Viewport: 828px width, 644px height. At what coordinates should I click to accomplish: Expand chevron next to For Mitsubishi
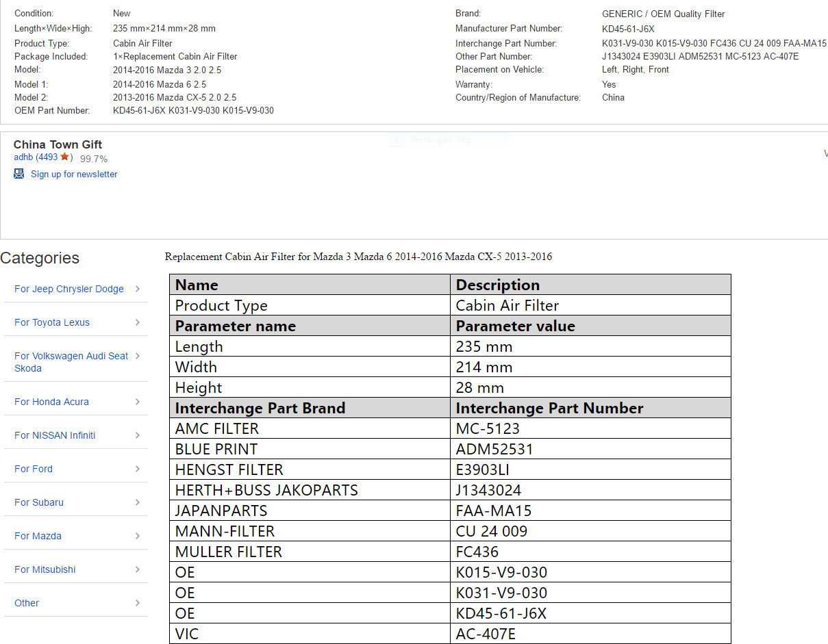(138, 569)
